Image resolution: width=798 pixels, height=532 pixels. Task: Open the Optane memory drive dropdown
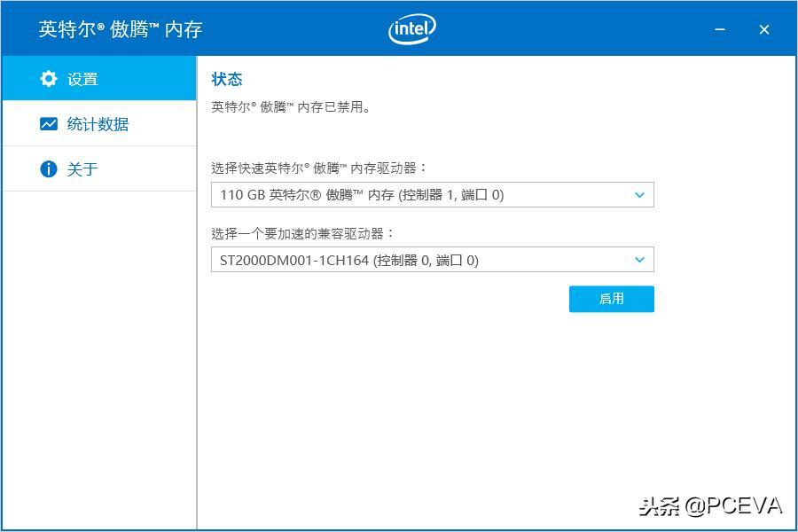point(638,194)
